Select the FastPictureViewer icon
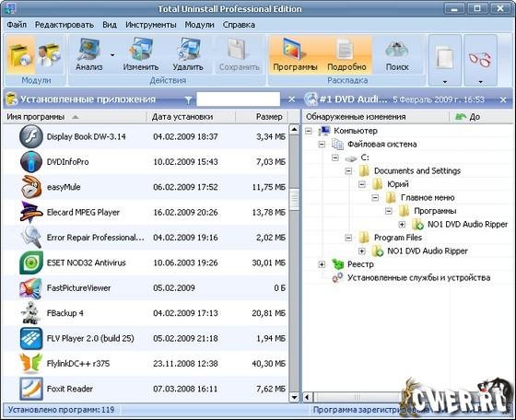 click(x=31, y=287)
